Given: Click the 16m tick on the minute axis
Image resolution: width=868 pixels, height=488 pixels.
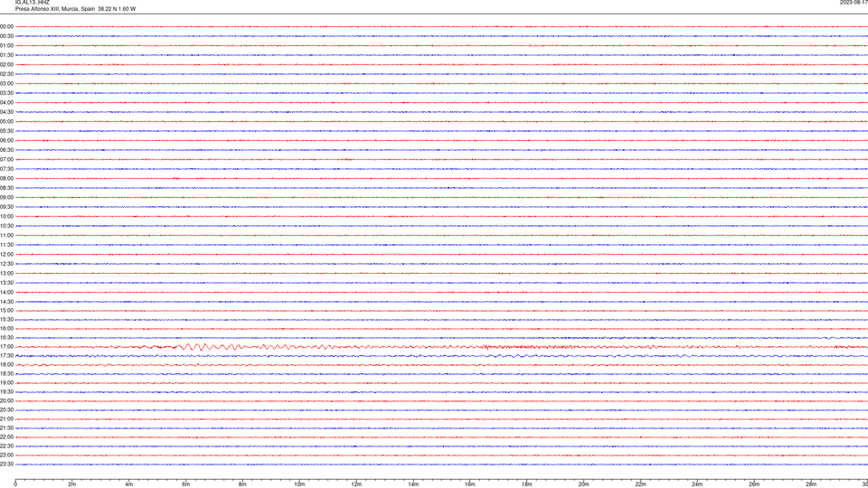Looking at the screenshot, I should (470, 484).
